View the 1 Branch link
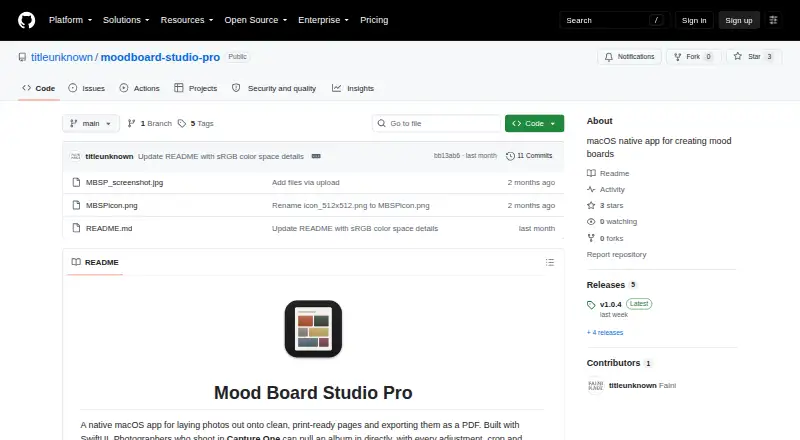The width and height of the screenshot is (800, 440). pos(150,124)
